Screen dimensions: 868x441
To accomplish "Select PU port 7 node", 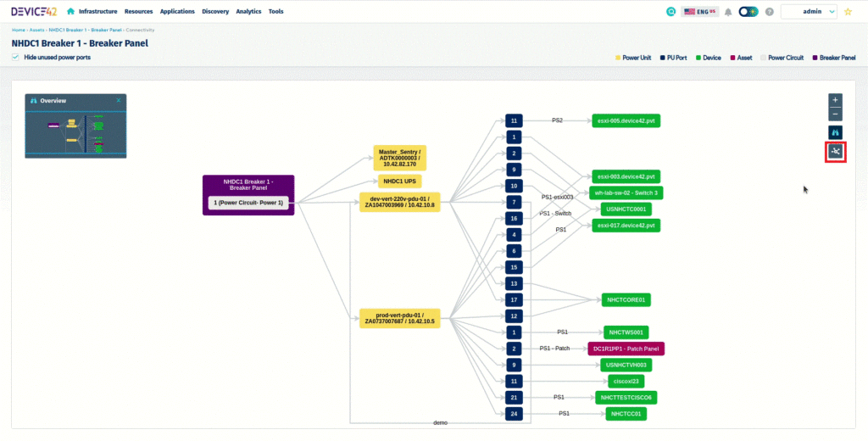I will click(514, 202).
